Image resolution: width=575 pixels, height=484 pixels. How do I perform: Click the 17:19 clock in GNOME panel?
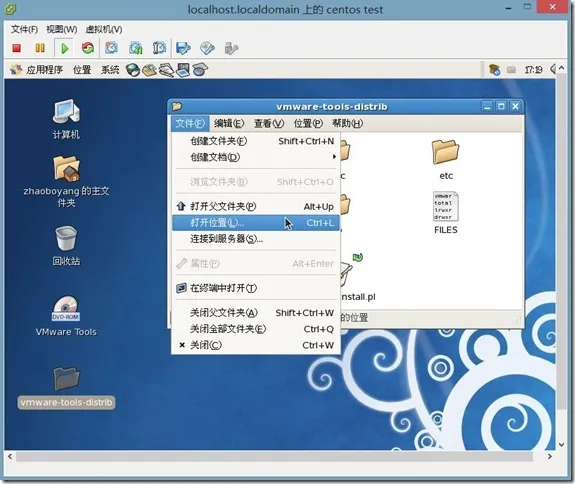(534, 70)
